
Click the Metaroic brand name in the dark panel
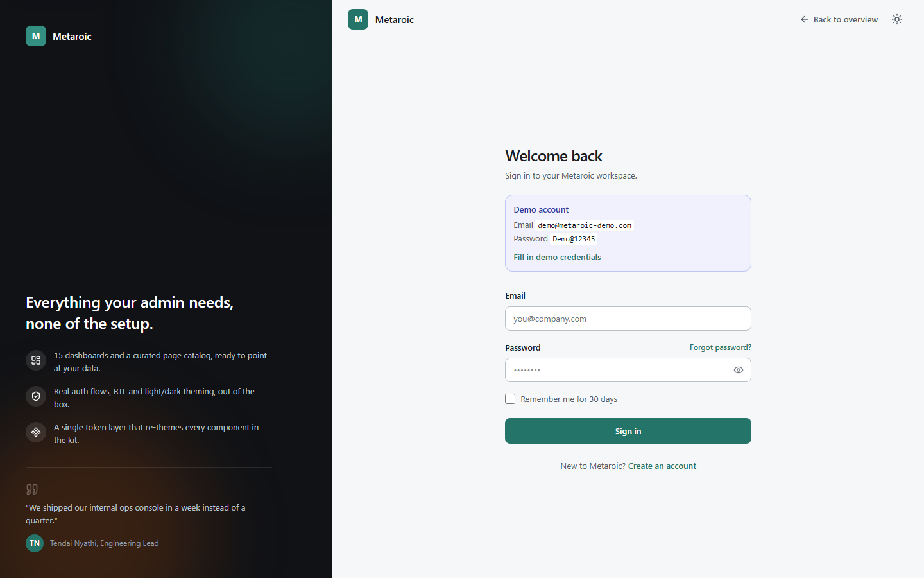pos(72,37)
